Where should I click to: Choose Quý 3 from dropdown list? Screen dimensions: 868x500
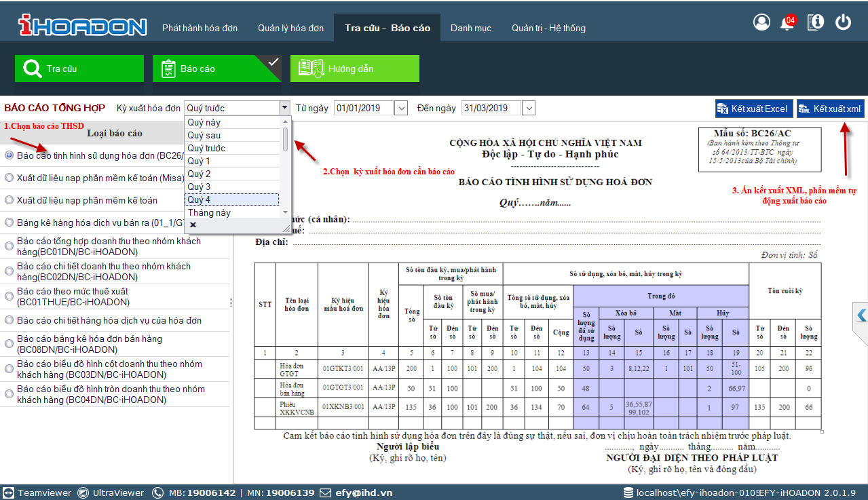point(233,187)
